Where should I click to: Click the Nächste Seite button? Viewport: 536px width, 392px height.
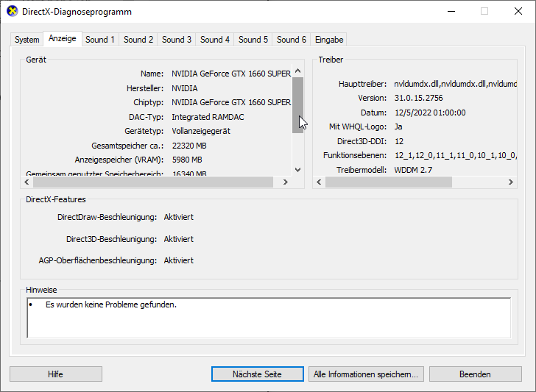point(257,374)
